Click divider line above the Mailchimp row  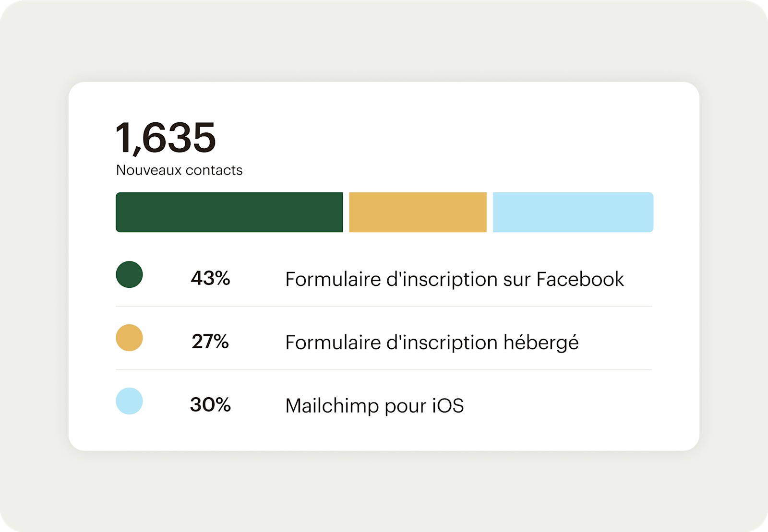coord(384,369)
